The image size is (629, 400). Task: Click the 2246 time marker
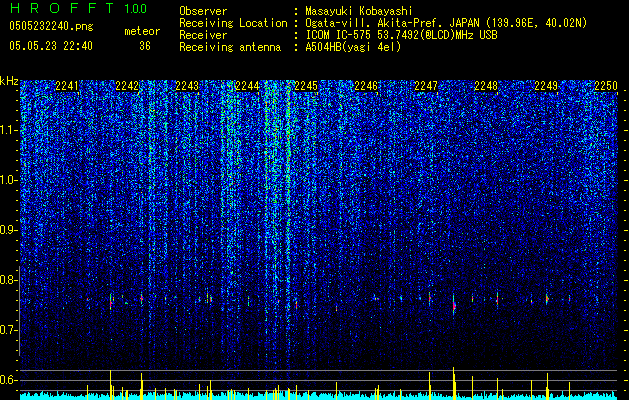click(366, 86)
